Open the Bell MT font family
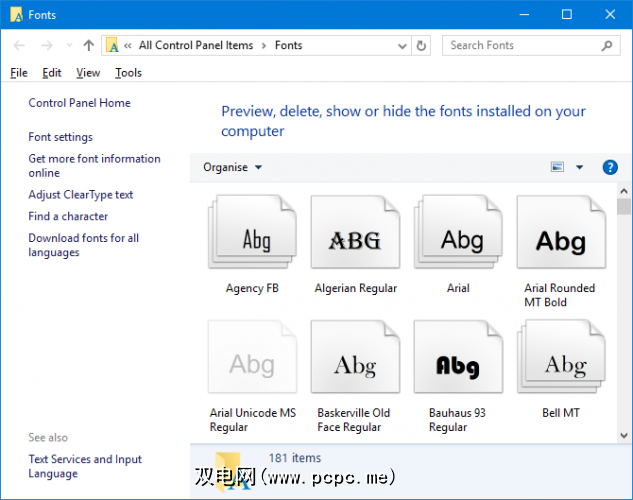The width and height of the screenshot is (633, 500). [560, 362]
